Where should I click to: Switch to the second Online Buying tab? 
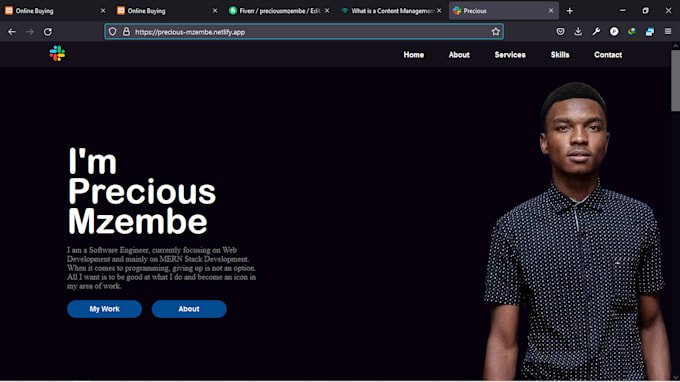pos(167,11)
